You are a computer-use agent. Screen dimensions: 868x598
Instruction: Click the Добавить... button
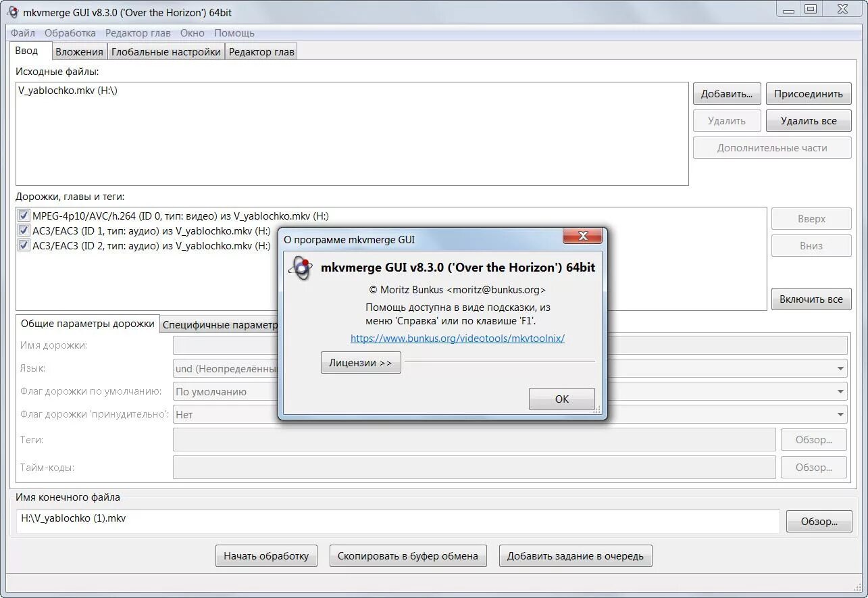pyautogui.click(x=727, y=94)
